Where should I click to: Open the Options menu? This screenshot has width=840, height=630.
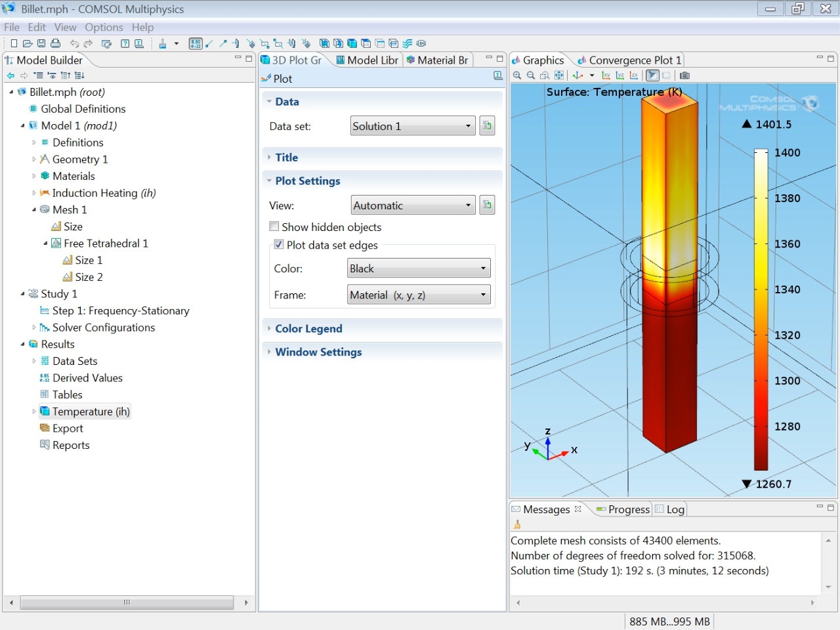click(x=104, y=27)
